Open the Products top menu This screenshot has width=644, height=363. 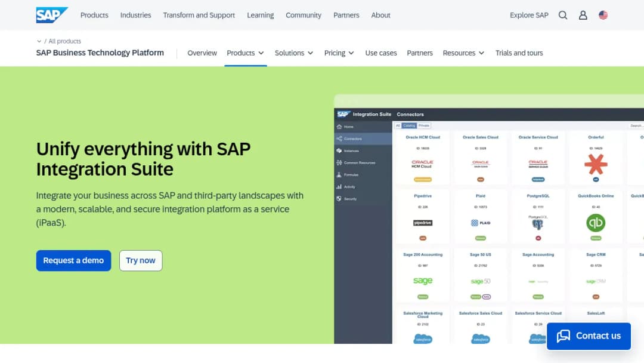click(x=94, y=15)
